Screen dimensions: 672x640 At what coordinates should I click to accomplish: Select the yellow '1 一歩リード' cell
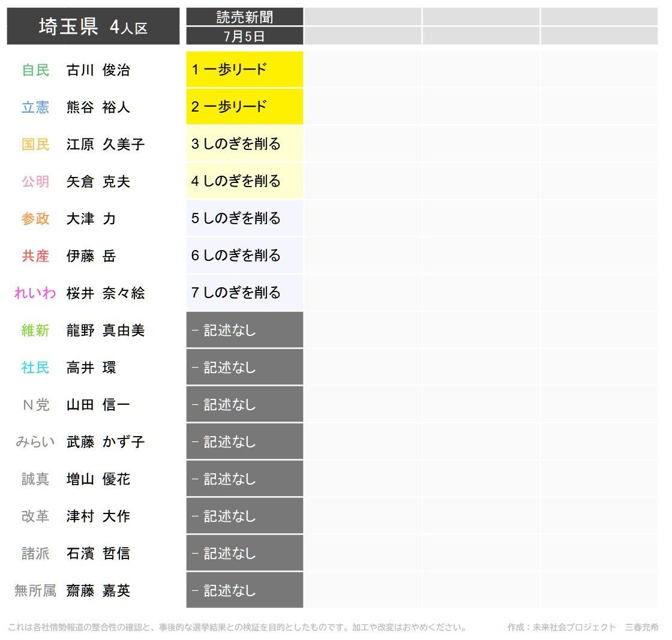244,70
